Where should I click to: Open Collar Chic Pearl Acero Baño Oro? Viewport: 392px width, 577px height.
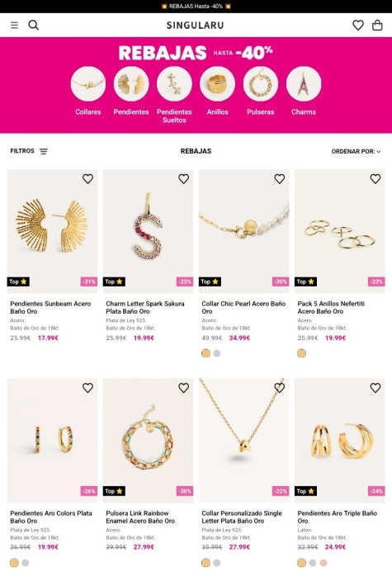243,307
